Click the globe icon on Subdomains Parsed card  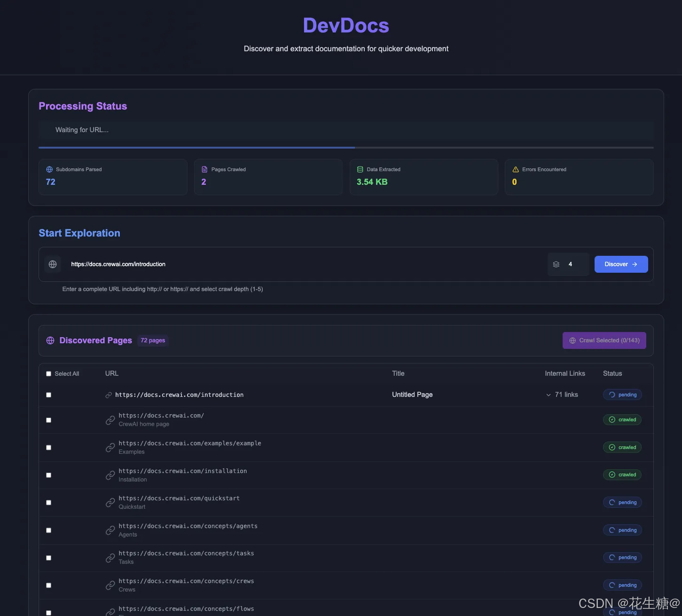pos(50,169)
